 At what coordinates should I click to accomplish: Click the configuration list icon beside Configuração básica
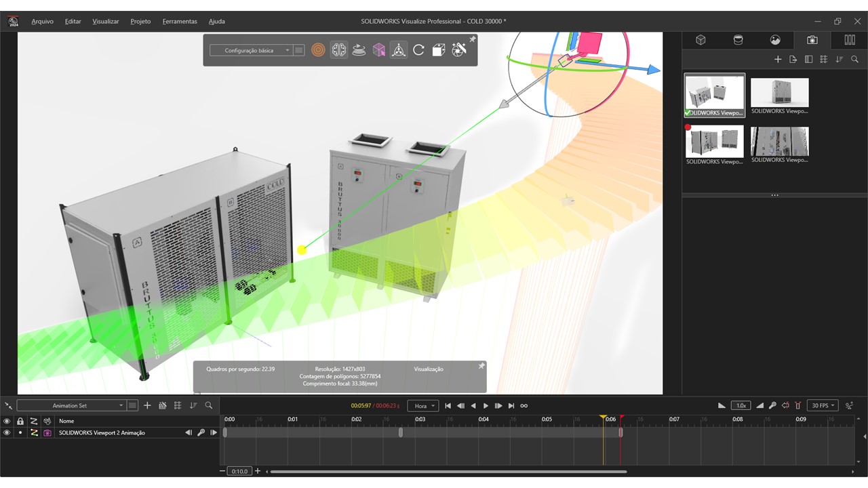tap(299, 50)
